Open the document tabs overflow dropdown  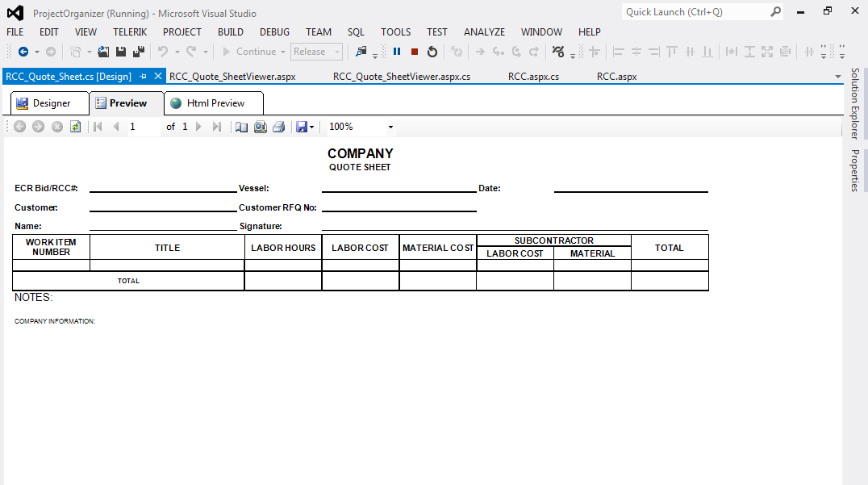(838, 77)
